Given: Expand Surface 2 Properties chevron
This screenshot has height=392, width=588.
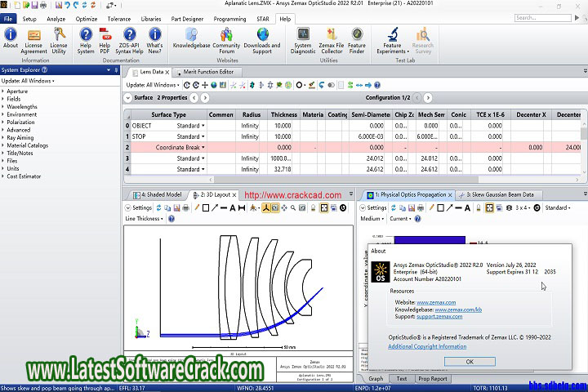Looking at the screenshot, I should pos(128,98).
